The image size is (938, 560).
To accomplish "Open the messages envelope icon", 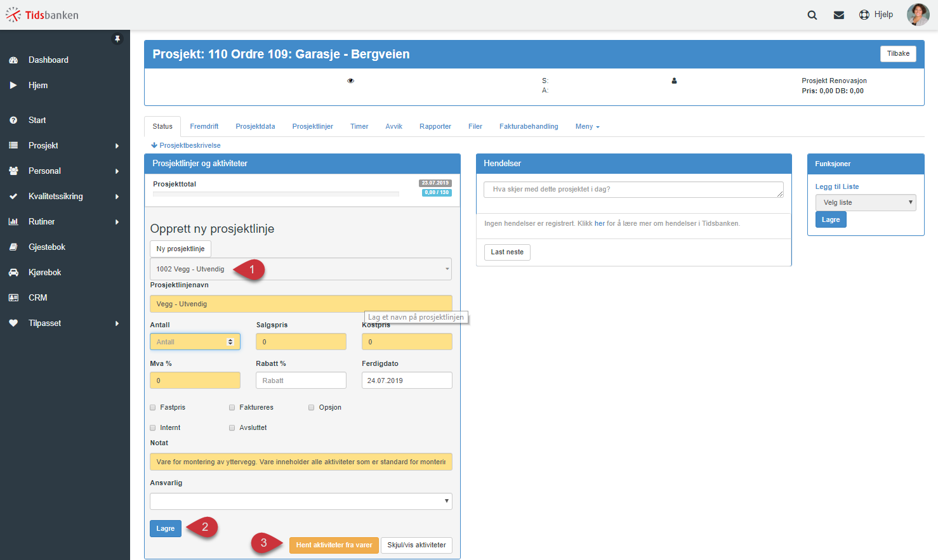I will click(839, 15).
